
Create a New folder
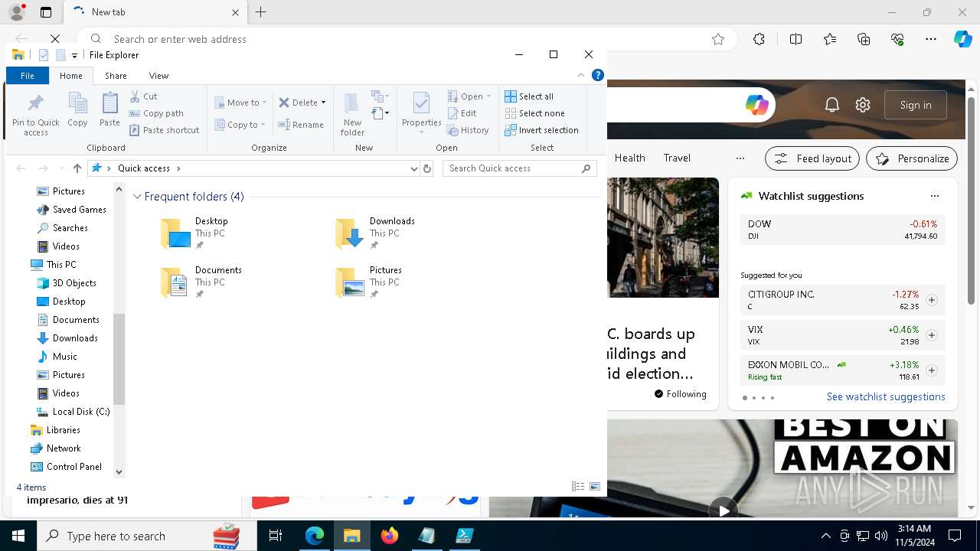pyautogui.click(x=352, y=115)
